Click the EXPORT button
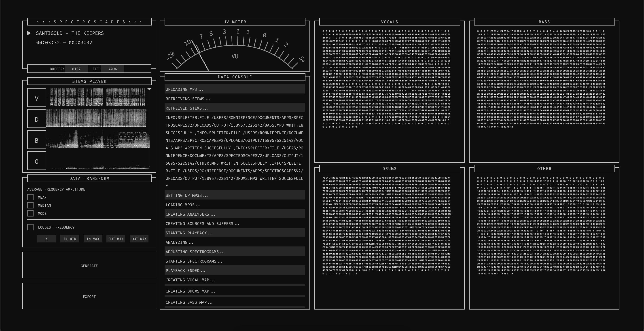This screenshot has height=331, width=644. point(89,296)
